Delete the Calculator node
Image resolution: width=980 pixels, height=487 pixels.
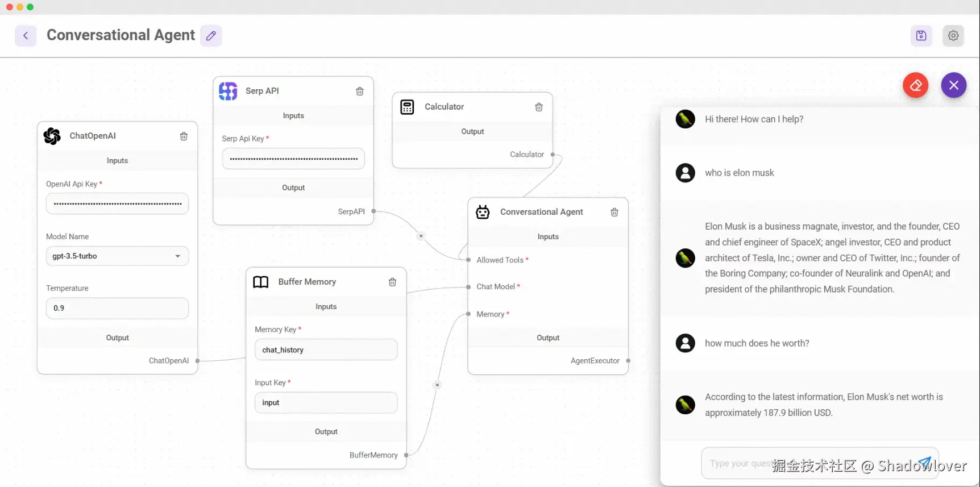point(539,107)
